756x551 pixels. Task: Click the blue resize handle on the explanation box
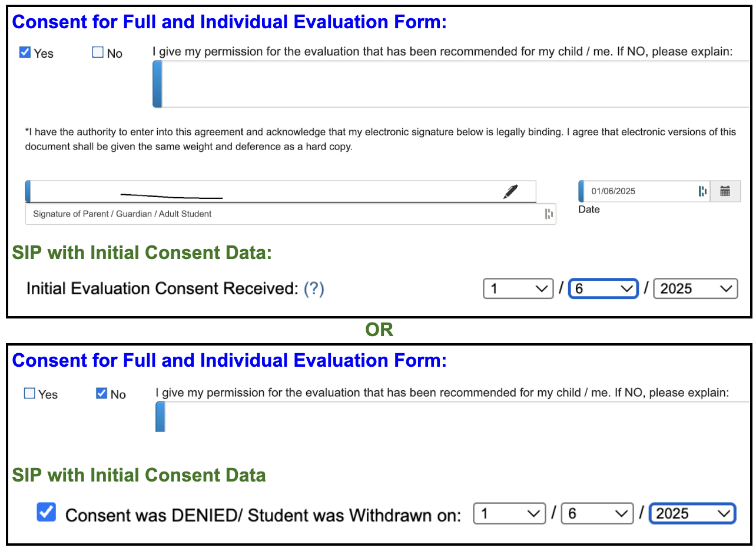tap(157, 82)
